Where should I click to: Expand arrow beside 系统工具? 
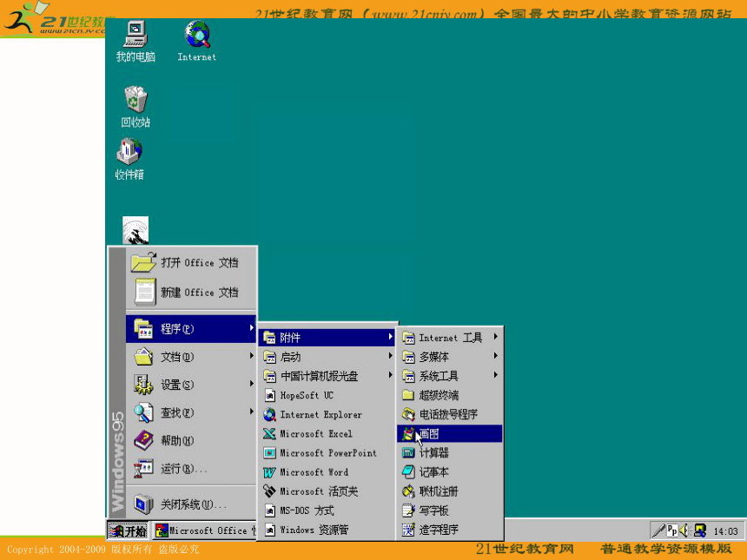[x=496, y=375]
